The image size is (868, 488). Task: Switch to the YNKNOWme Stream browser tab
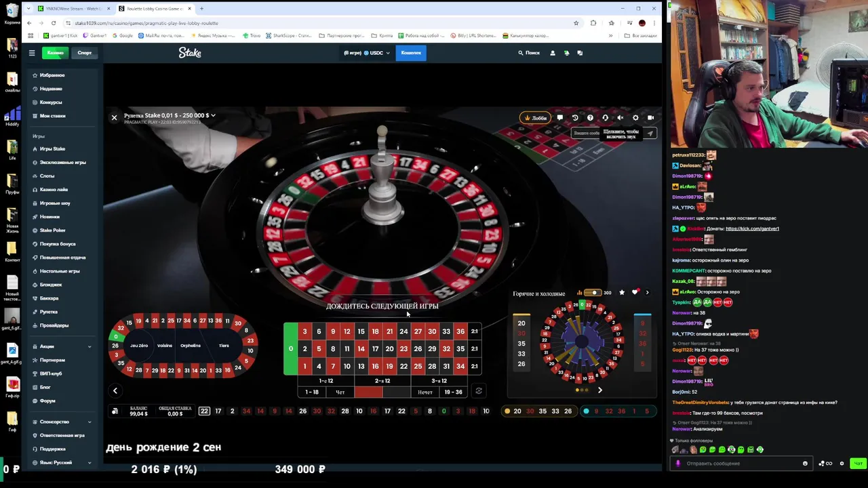(x=72, y=9)
